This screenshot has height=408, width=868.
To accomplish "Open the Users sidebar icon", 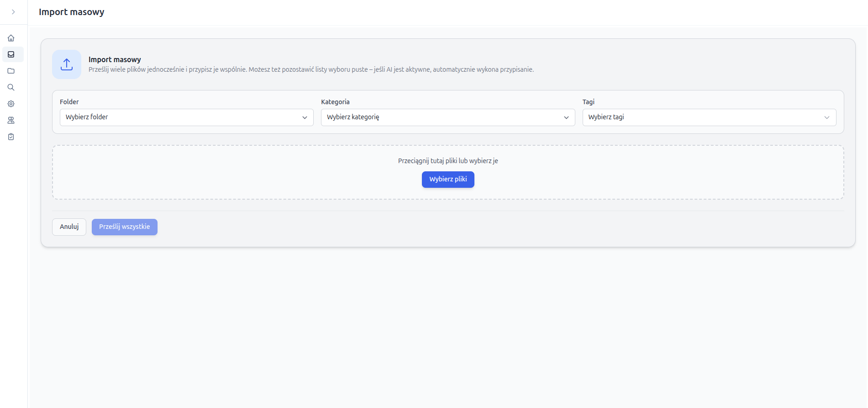I will (11, 120).
